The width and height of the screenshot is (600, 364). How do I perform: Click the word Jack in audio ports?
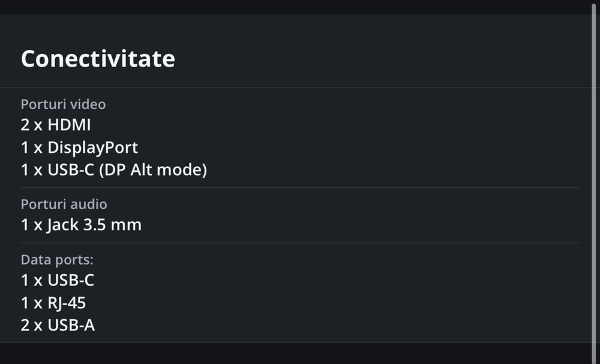62,225
